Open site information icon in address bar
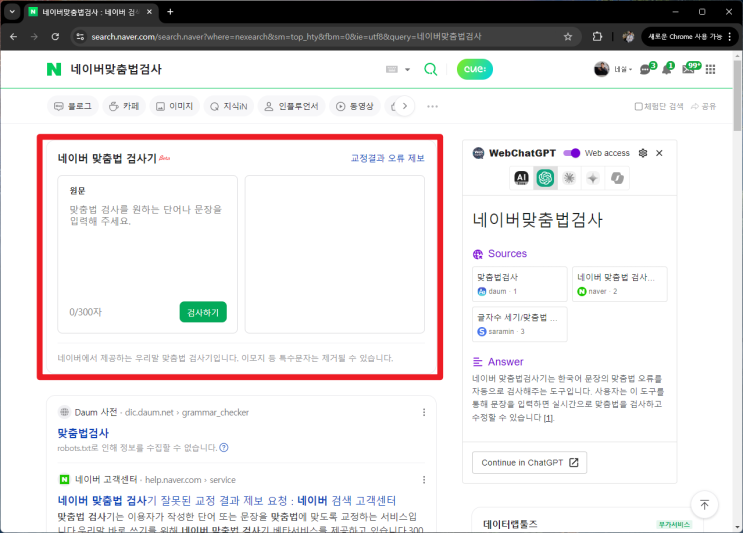 click(x=80, y=36)
